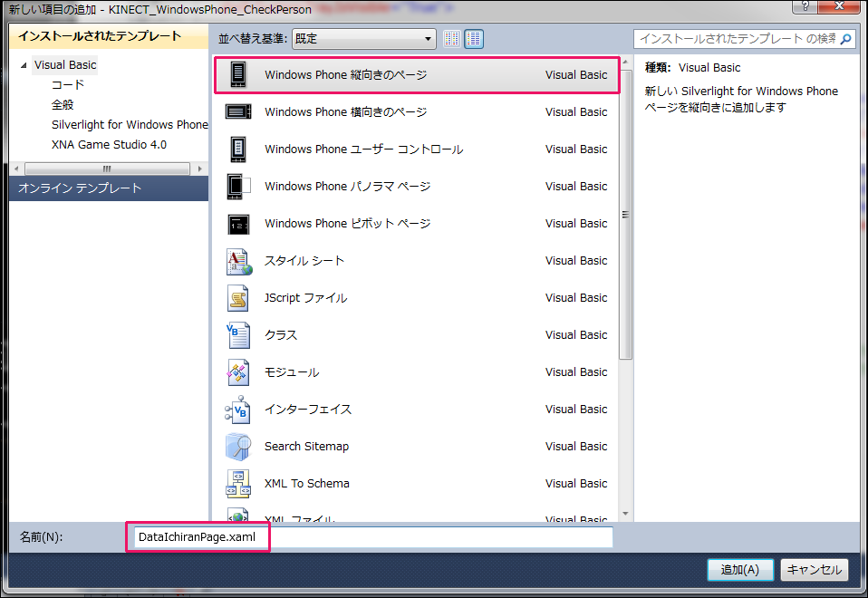The width and height of the screenshot is (868, 598).
Task: Click the 名前 input field
Action: tap(372, 537)
